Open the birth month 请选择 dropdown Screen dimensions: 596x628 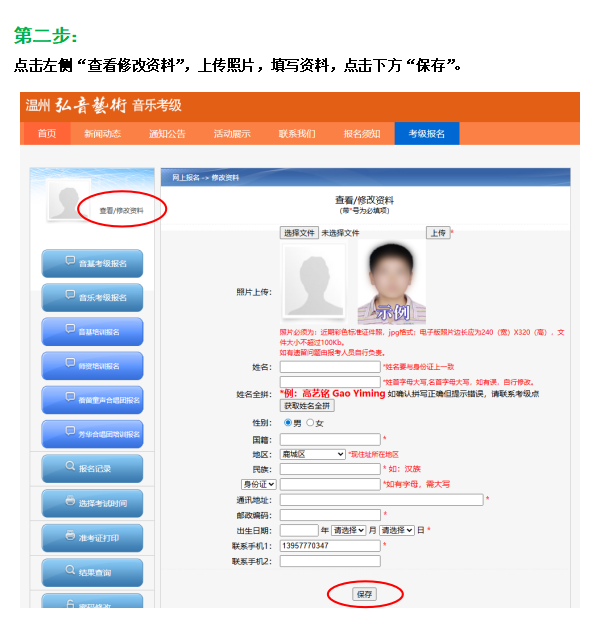(348, 530)
